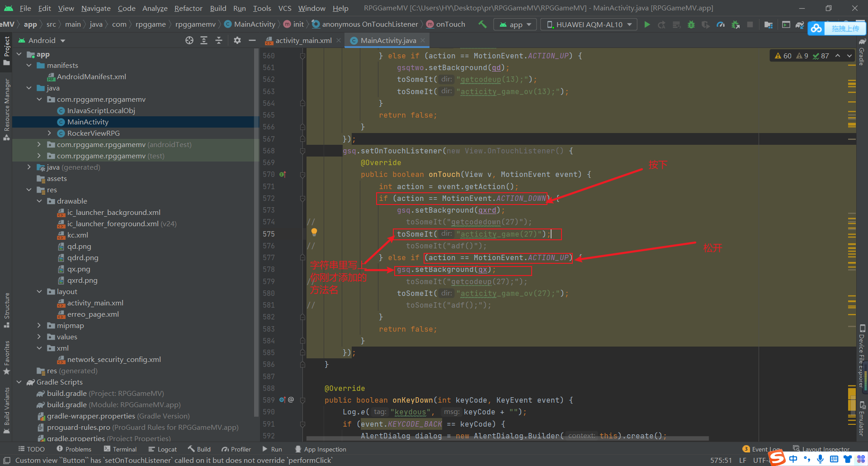The image size is (868, 466).
Task: Expand the mipmap folder
Action: tap(39, 326)
